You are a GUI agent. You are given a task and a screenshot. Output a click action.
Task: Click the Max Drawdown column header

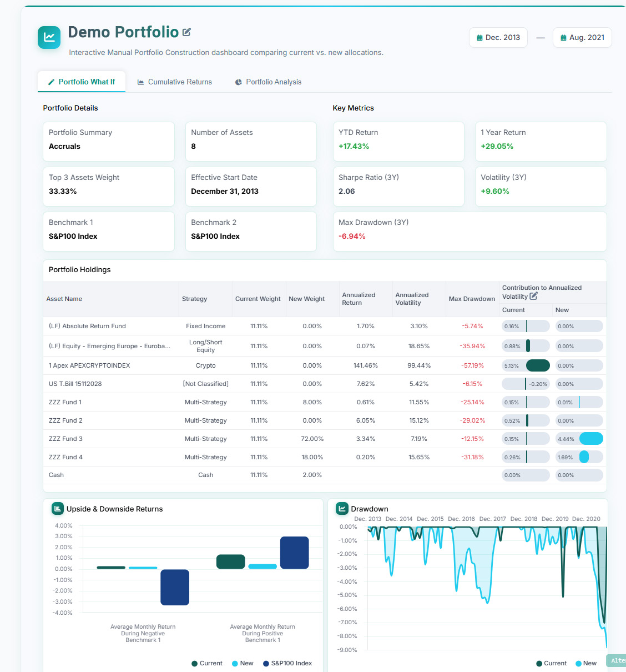[472, 299]
